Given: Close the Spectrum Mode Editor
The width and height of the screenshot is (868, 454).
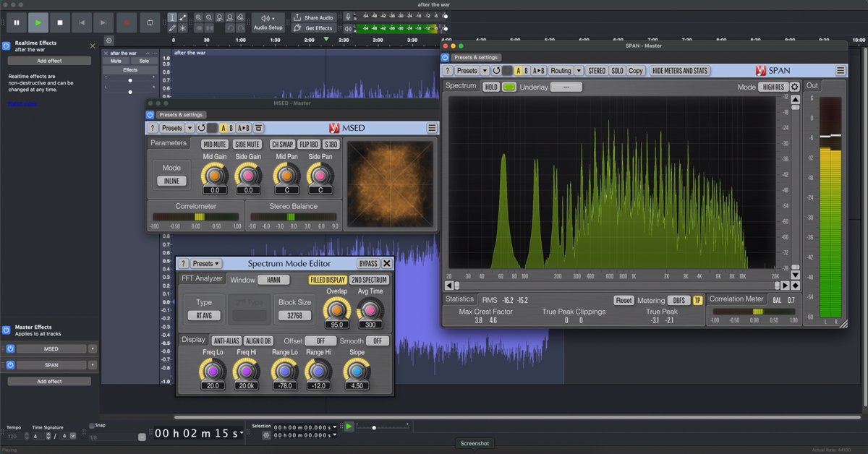Looking at the screenshot, I should 387,264.
